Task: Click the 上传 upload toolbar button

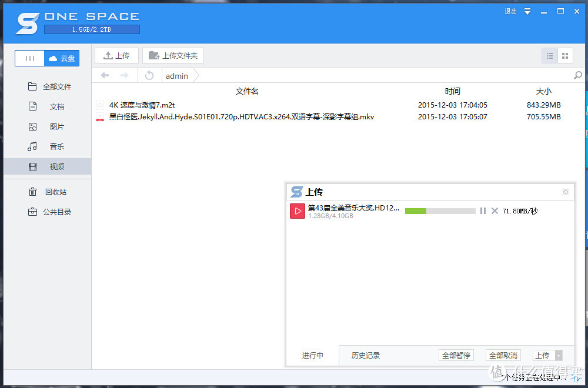Action: point(116,55)
